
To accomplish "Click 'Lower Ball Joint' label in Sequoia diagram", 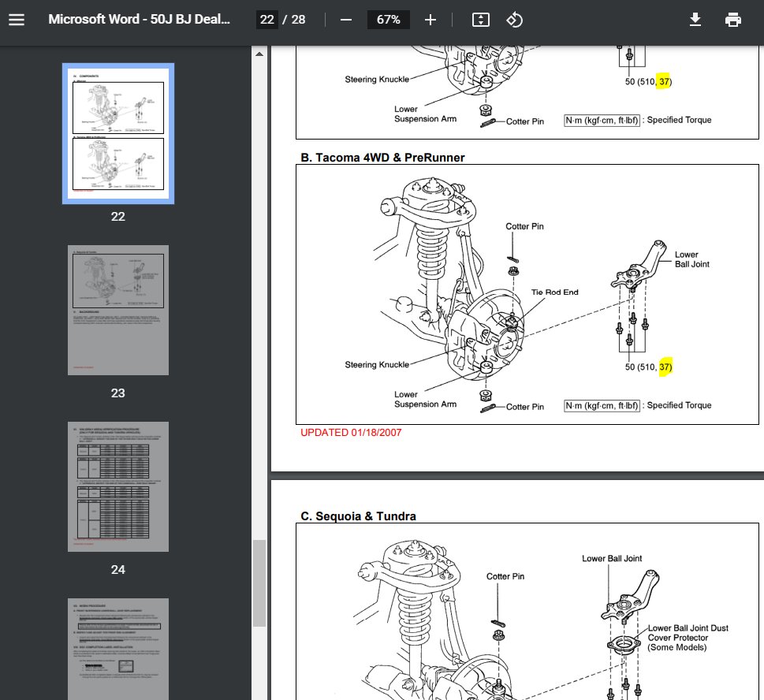I will coord(612,559).
